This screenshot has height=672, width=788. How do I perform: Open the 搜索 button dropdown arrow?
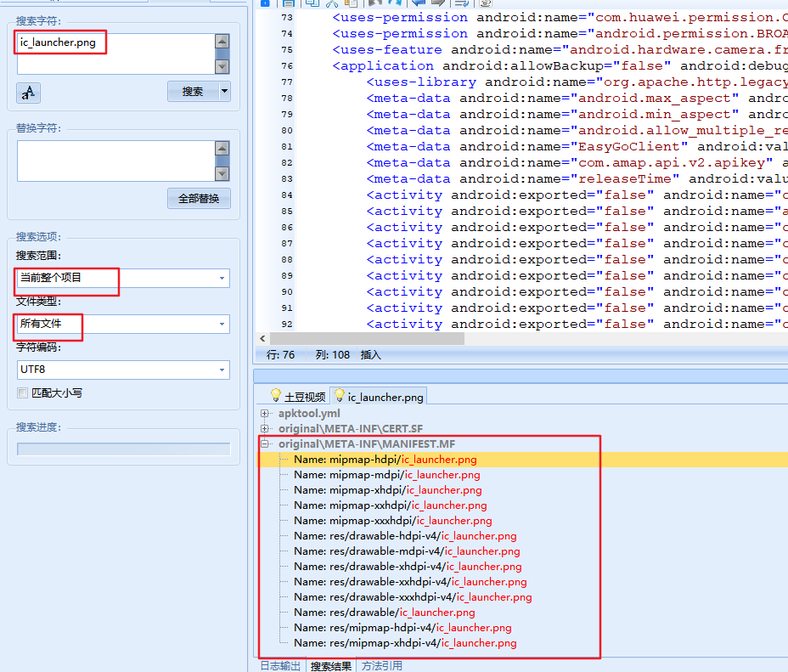tap(225, 92)
